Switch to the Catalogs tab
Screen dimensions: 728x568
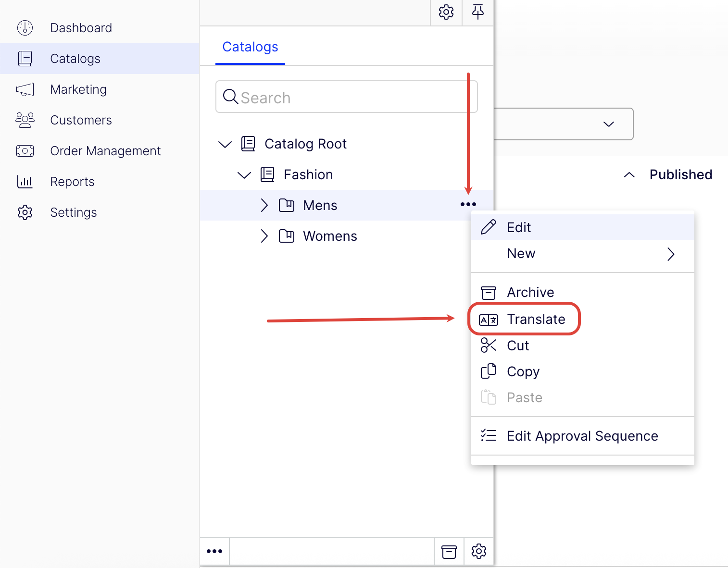pos(250,47)
